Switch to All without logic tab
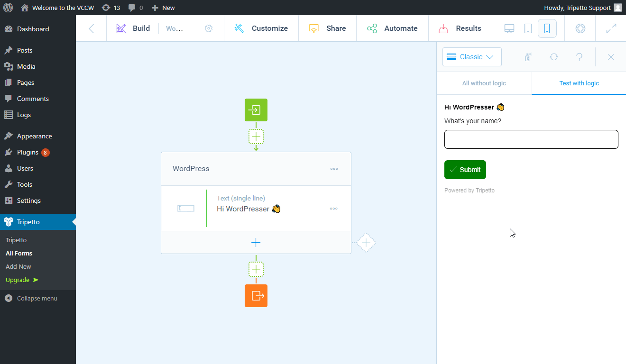 click(484, 83)
